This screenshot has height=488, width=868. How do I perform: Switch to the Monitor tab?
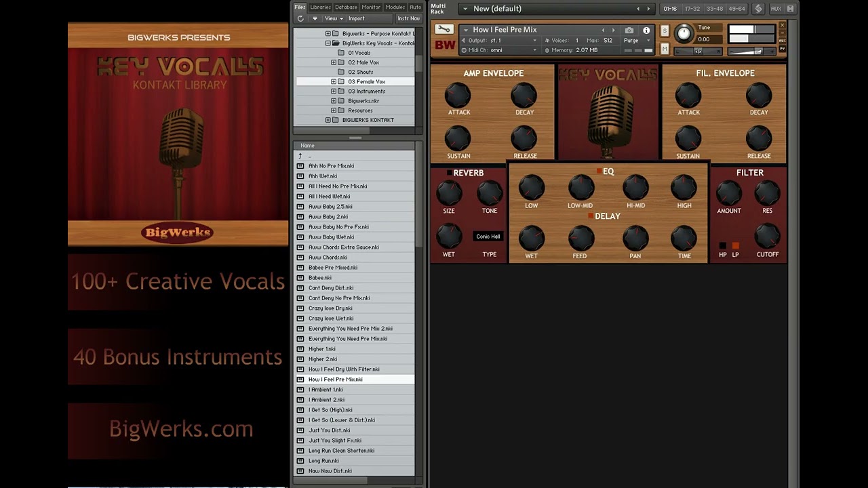pos(371,7)
